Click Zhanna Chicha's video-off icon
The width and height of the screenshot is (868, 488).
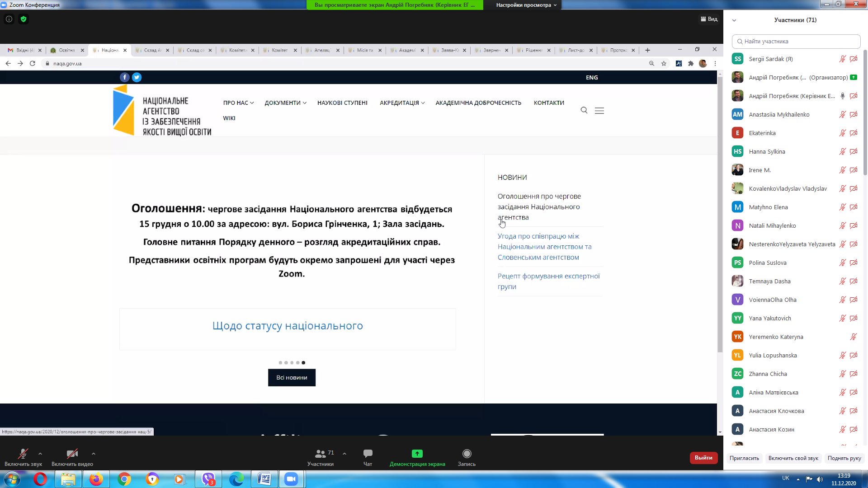pyautogui.click(x=854, y=374)
